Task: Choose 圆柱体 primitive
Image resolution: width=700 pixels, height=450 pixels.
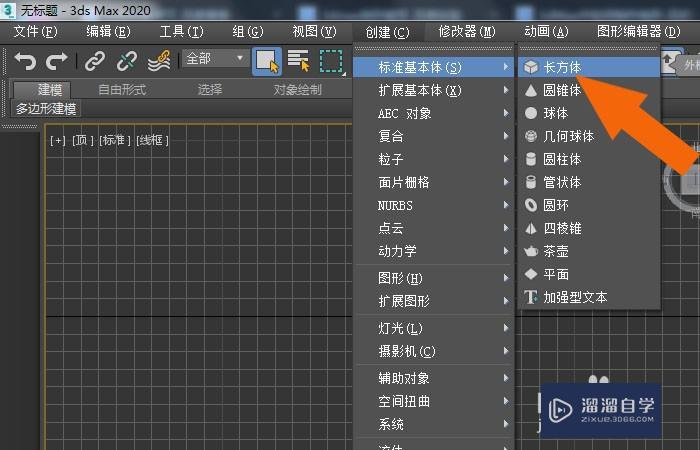Action: tap(589, 159)
